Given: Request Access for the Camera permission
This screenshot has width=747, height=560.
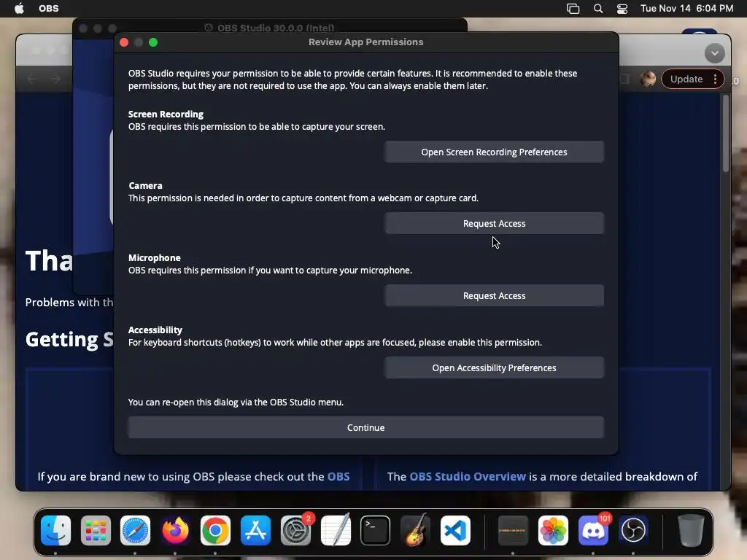Looking at the screenshot, I should click(x=494, y=223).
